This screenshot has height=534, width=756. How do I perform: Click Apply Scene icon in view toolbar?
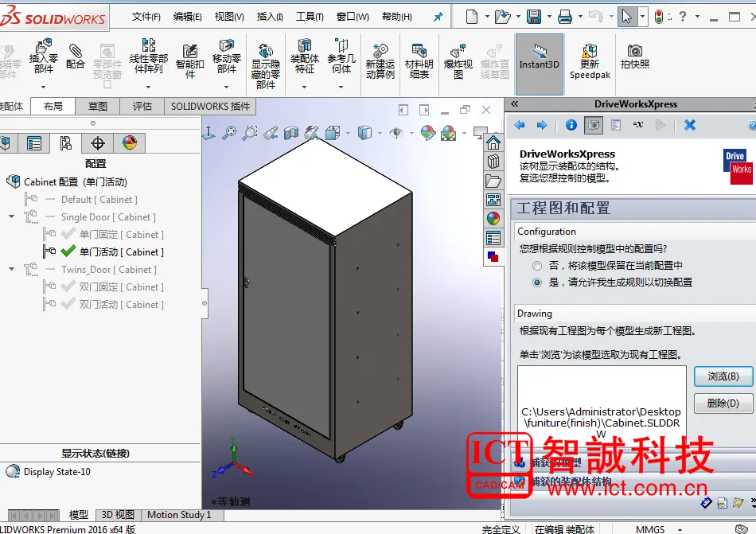(x=448, y=133)
